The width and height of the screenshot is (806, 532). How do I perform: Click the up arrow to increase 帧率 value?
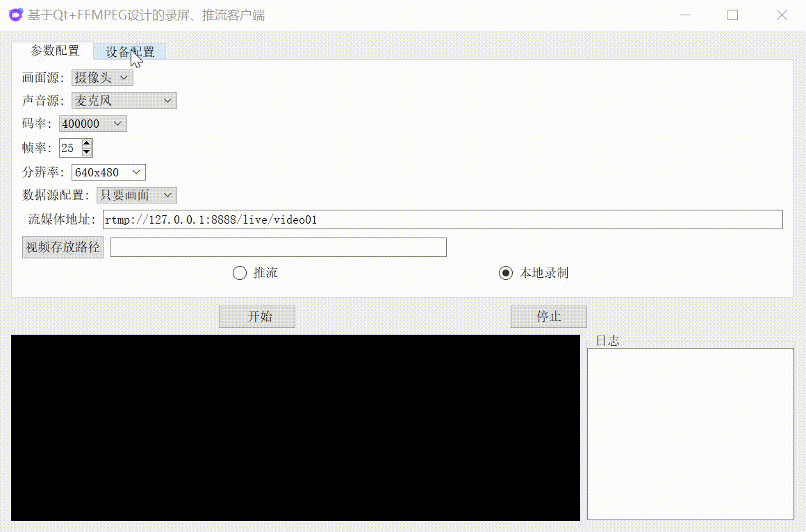86,143
